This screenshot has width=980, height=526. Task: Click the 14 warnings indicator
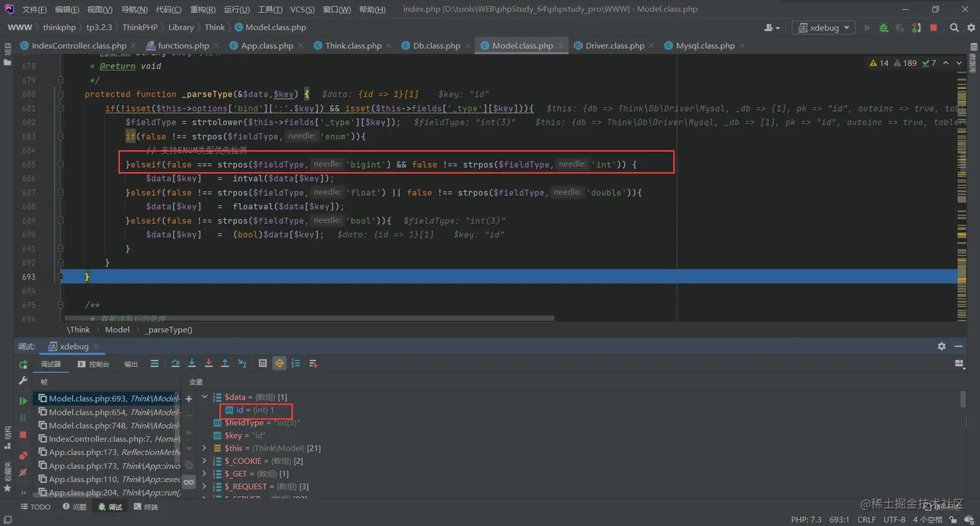[880, 63]
